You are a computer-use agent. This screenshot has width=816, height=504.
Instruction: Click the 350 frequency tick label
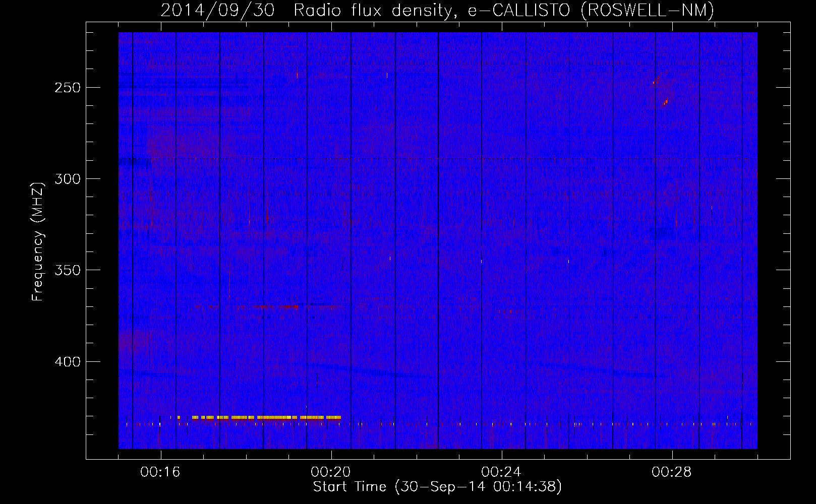68,270
